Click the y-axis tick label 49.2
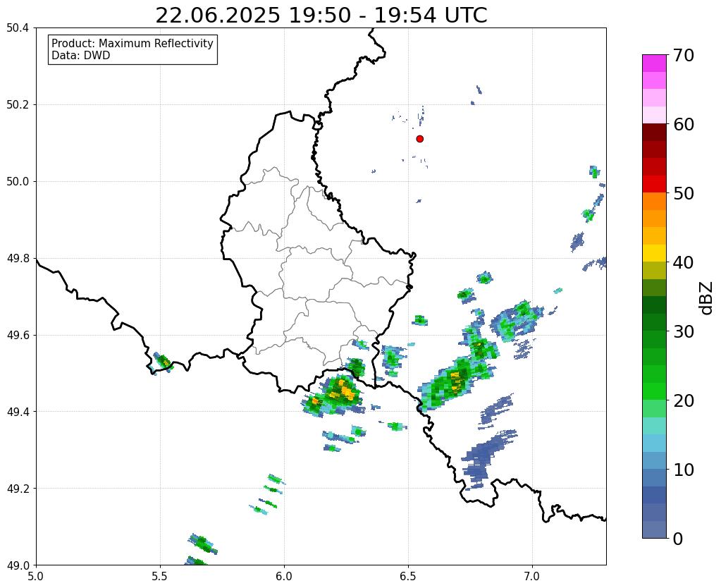Screen dimensions: 721x588 point(18,489)
